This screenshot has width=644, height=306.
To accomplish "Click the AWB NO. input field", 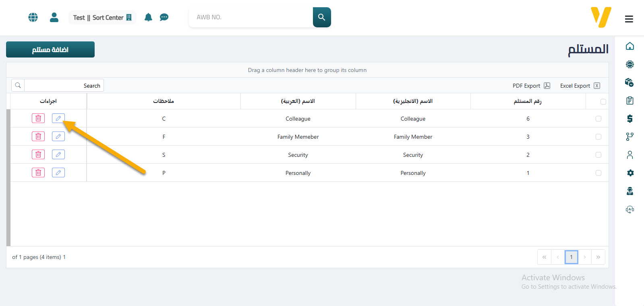I will click(x=251, y=17).
